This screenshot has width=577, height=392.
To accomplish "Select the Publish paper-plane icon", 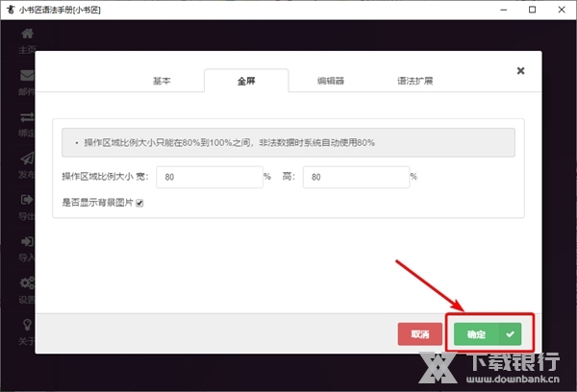I will [27, 159].
